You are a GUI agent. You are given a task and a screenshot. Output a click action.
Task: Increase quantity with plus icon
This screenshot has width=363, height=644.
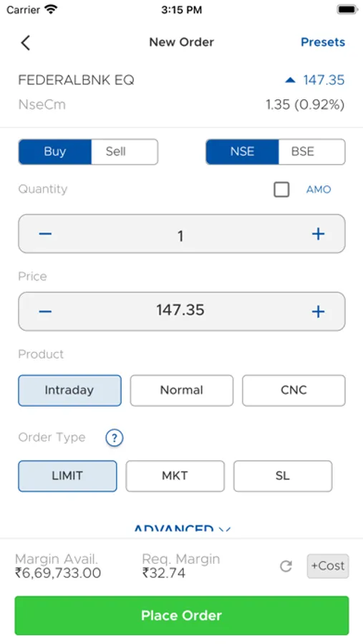click(318, 234)
